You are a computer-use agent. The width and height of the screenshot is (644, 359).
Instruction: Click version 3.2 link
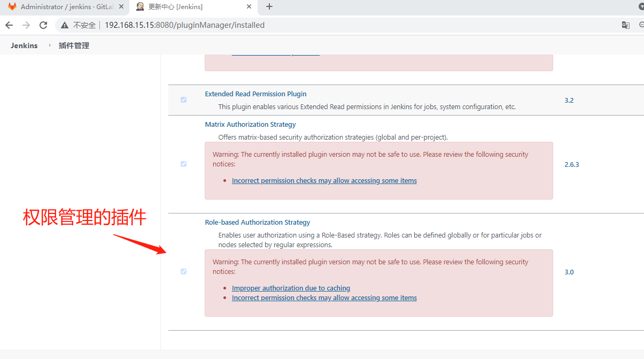click(569, 101)
